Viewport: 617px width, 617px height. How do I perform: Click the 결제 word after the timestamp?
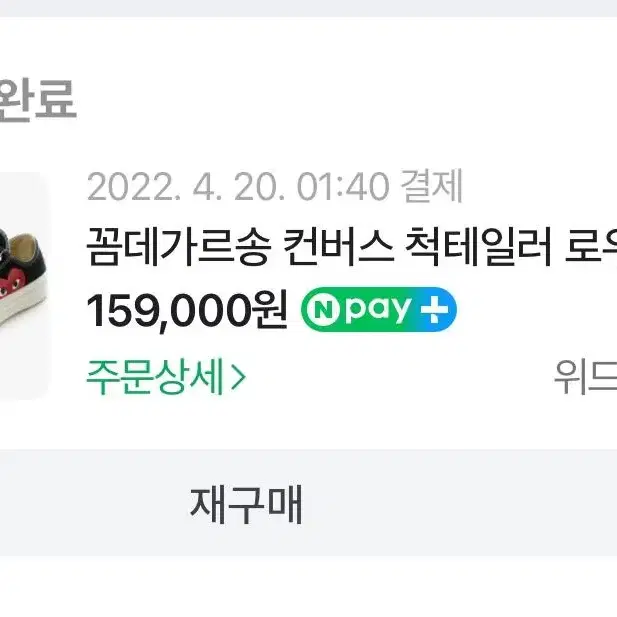[x=432, y=186]
